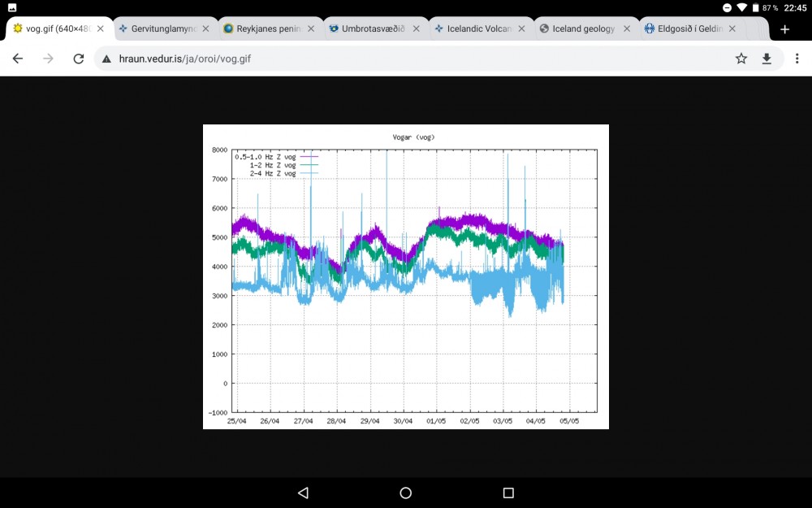Bookmark this page with the star
This screenshot has width=812, height=508.
point(741,58)
